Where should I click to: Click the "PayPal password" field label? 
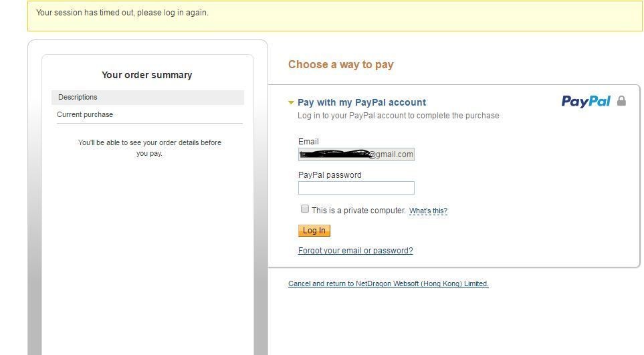tap(330, 175)
